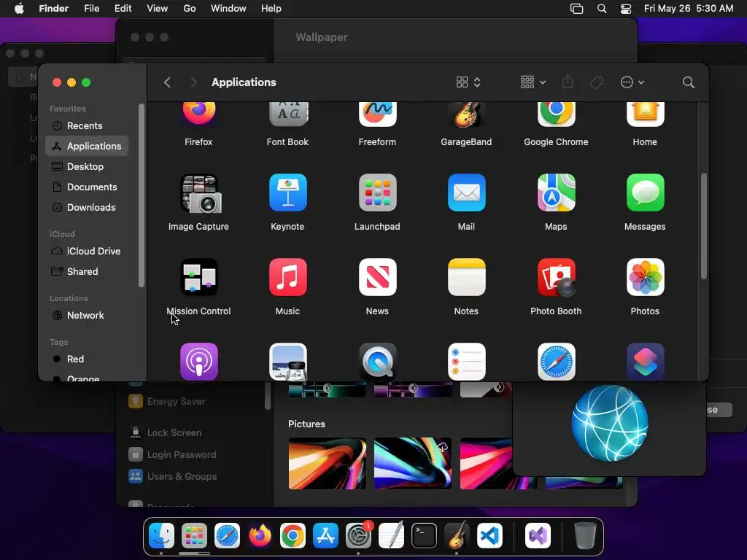Image resolution: width=747 pixels, height=560 pixels.
Task: Launch GarageBand from the Applications folder
Action: click(466, 114)
